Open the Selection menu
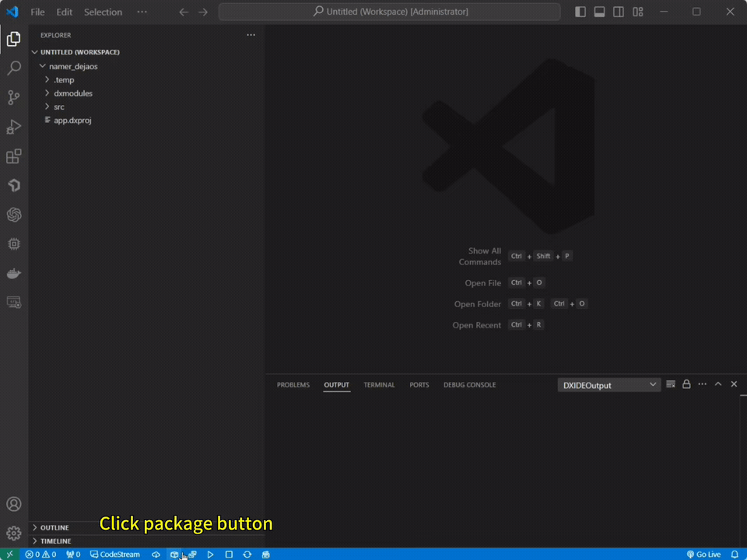The image size is (747, 560). point(103,12)
